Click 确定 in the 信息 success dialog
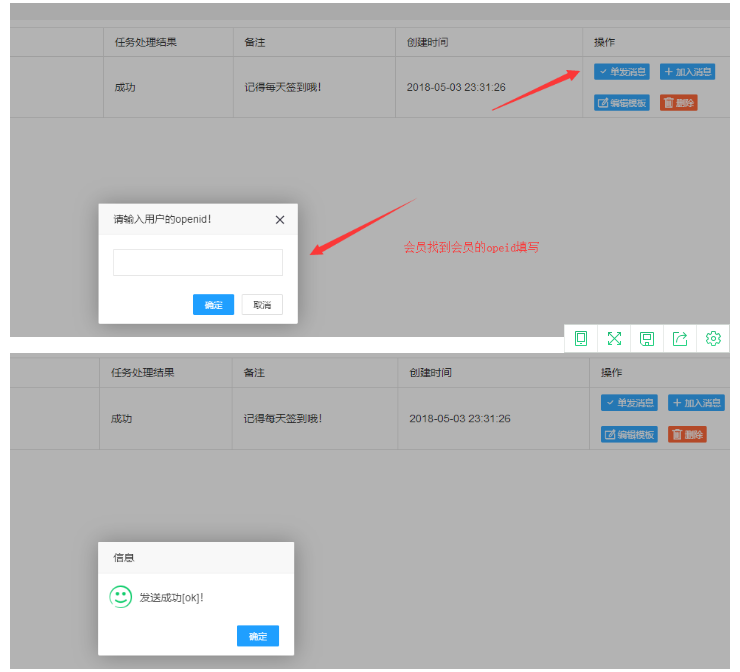Screen dimensions: 740x672 point(258,636)
